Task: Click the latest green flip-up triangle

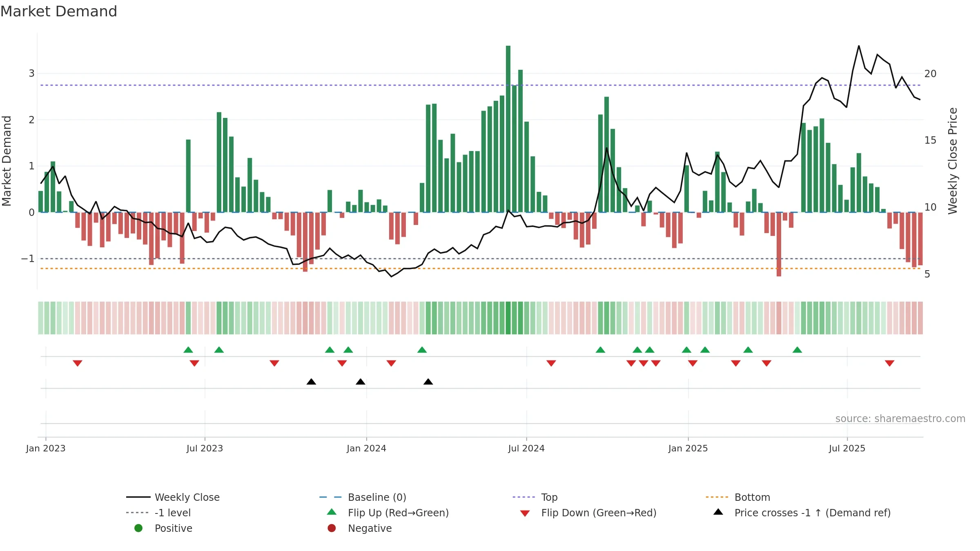Action: (x=797, y=350)
